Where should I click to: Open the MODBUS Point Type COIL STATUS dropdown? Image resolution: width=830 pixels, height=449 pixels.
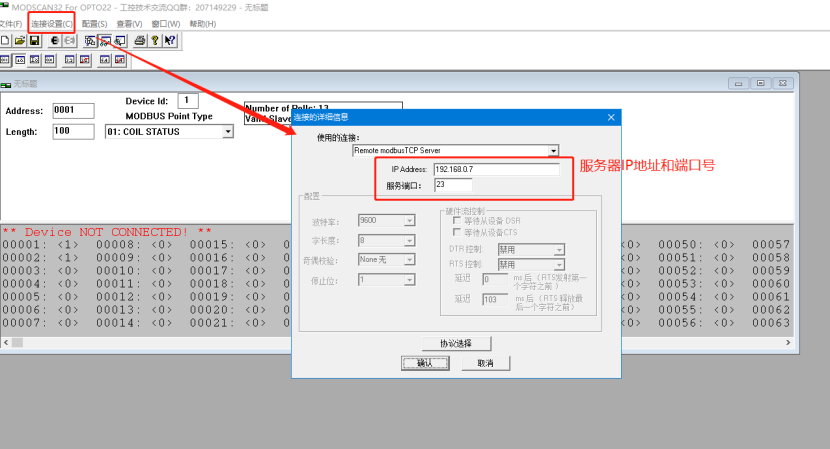click(227, 131)
